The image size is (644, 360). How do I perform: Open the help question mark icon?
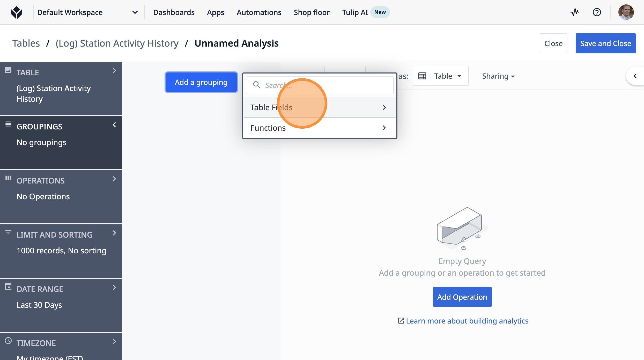point(597,12)
